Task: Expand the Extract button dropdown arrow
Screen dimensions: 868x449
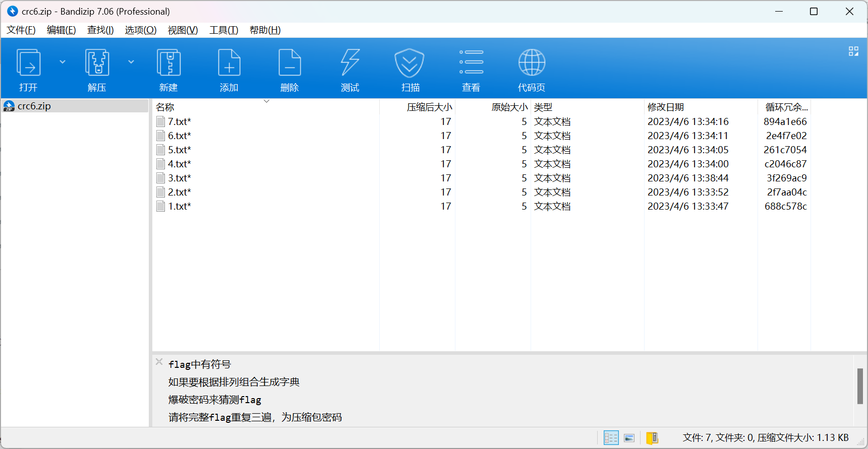Action: [131, 62]
